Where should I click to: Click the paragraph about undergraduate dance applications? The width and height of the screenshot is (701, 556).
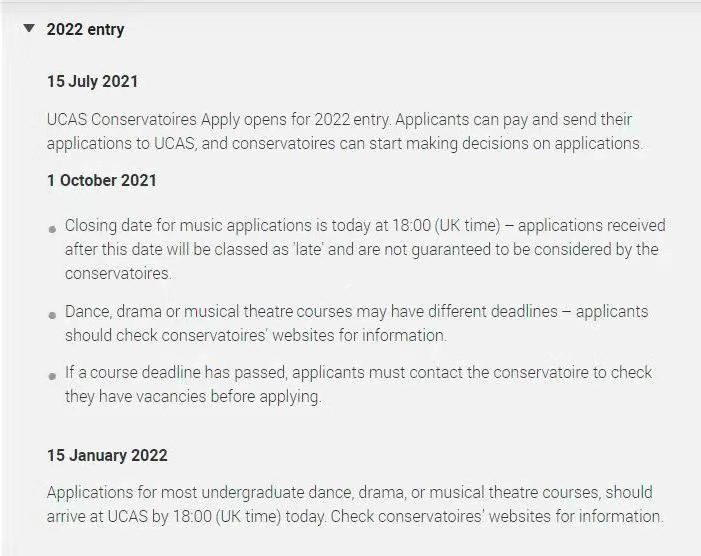(x=355, y=504)
